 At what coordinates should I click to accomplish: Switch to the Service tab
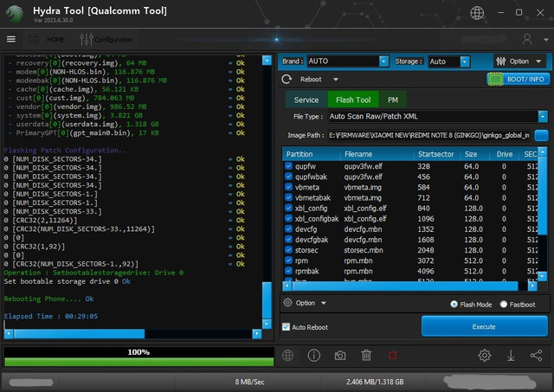pyautogui.click(x=306, y=100)
